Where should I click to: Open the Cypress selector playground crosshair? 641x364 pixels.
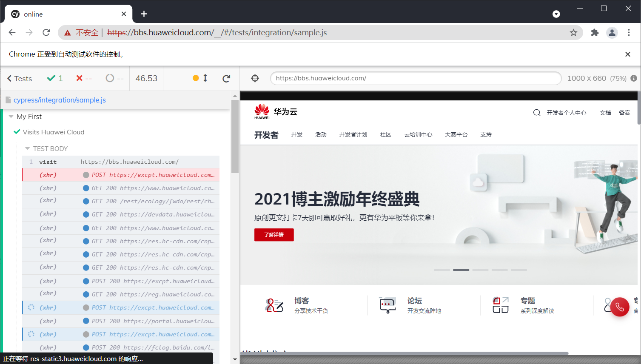pyautogui.click(x=255, y=78)
